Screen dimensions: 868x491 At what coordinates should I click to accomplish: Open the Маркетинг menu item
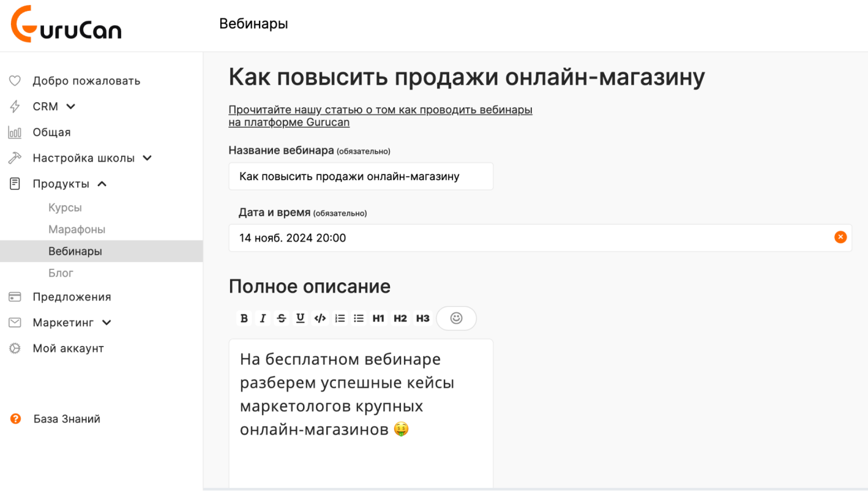tap(63, 323)
